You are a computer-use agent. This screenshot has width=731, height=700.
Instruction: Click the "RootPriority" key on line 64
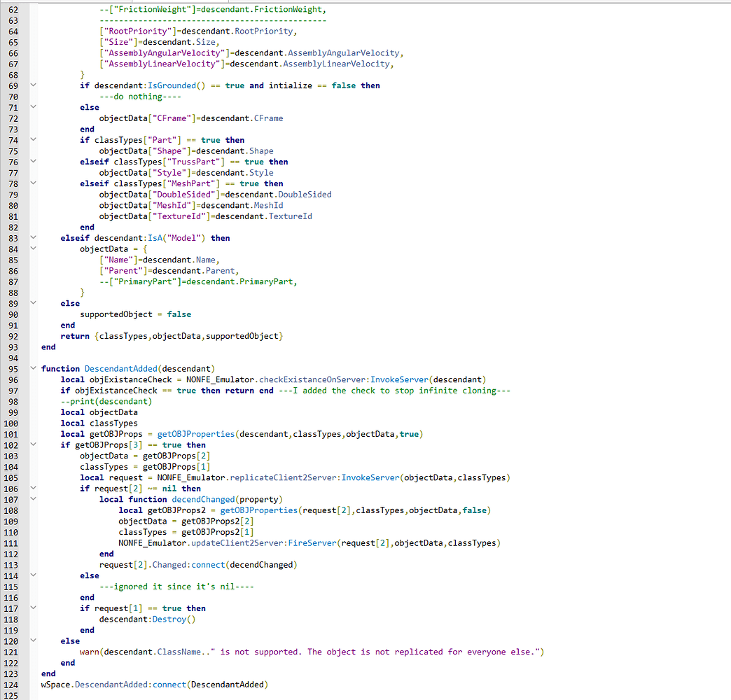tap(138, 31)
